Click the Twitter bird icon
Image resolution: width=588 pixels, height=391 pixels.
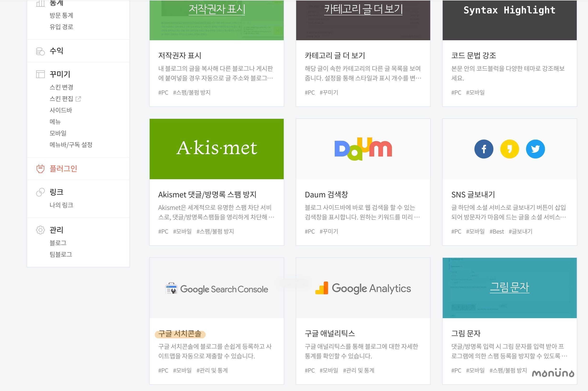pos(535,149)
